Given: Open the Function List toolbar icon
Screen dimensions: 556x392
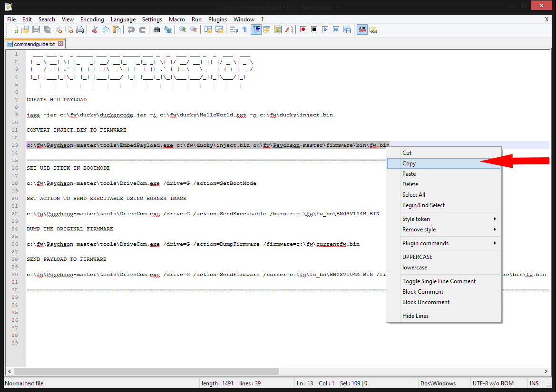Looking at the screenshot, I should [x=289, y=30].
